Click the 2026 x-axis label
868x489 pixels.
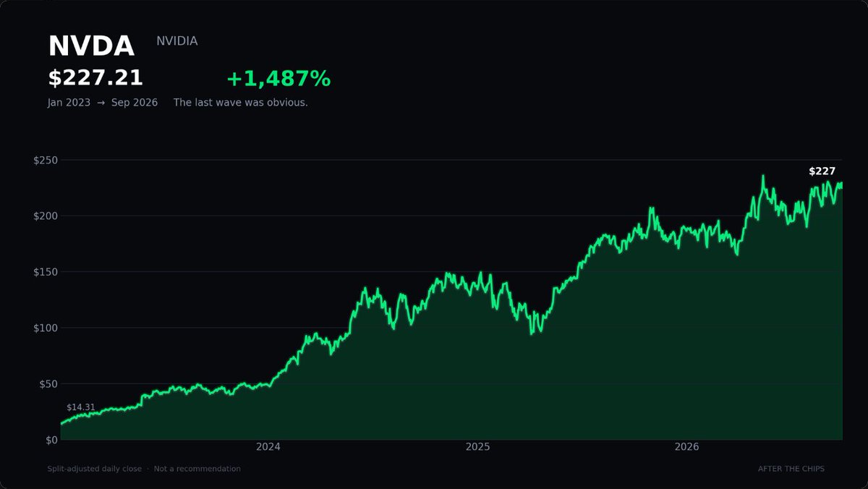[686, 447]
